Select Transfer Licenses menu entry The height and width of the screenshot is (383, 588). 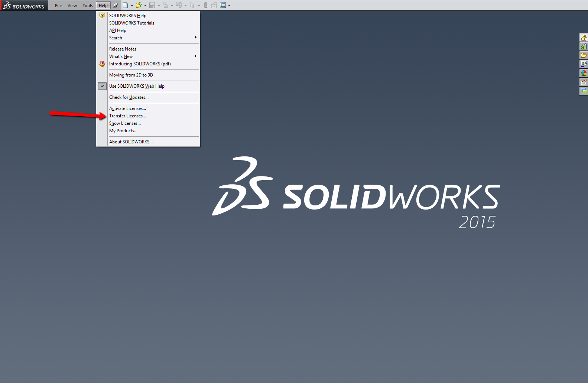tap(127, 116)
